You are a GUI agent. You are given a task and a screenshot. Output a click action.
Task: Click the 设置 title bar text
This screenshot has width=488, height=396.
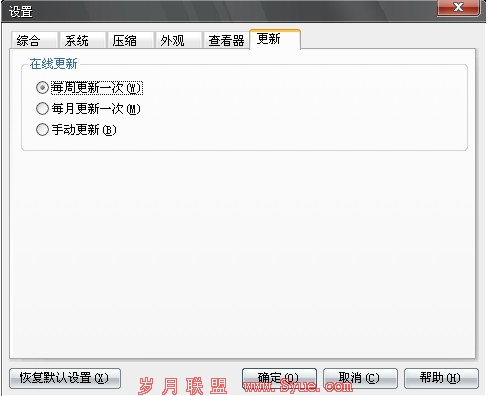(21, 12)
